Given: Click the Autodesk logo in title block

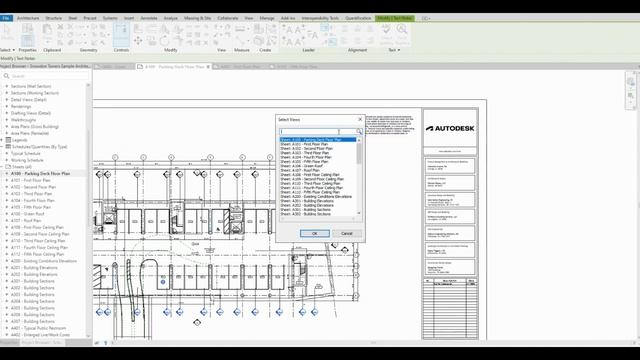Looking at the screenshot, I should pyautogui.click(x=450, y=128).
